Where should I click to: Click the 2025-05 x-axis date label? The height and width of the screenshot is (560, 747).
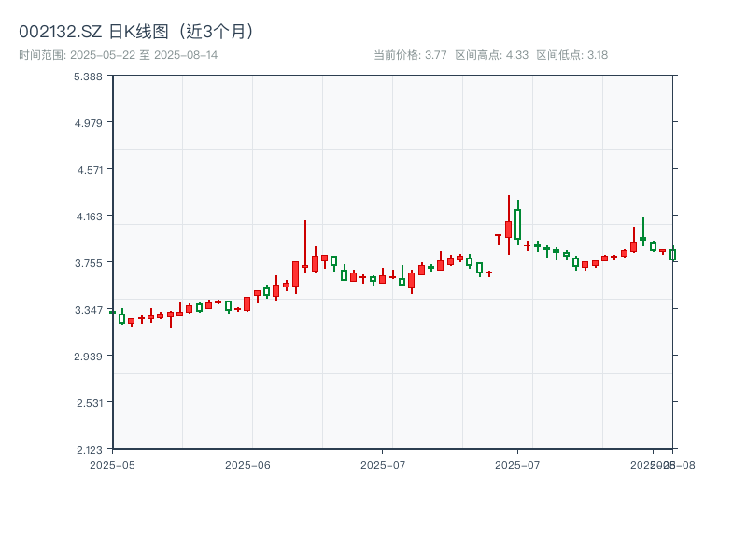tap(112, 464)
